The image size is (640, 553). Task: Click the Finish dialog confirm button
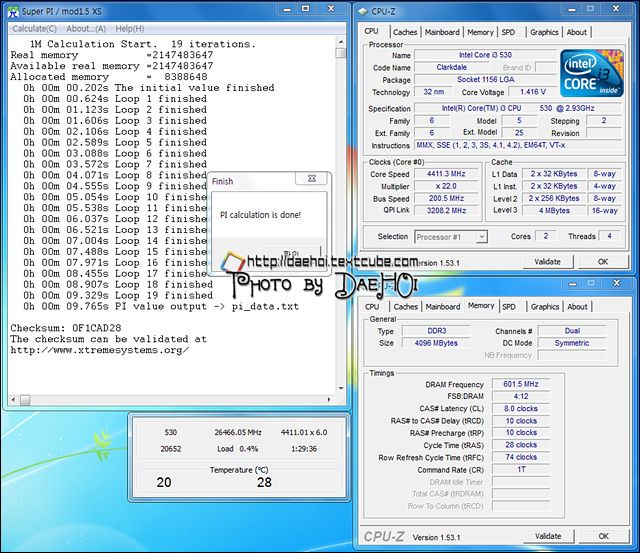(x=291, y=253)
